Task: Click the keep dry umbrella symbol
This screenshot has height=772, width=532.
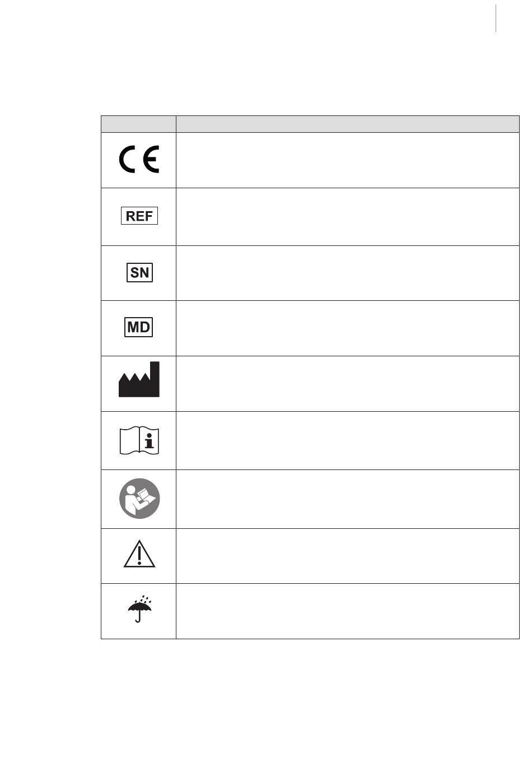Action: (140, 608)
